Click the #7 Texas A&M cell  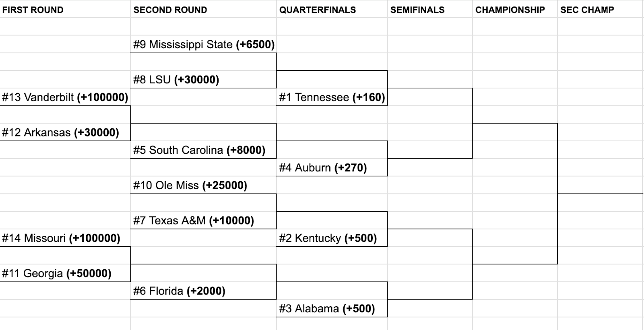tap(204, 220)
